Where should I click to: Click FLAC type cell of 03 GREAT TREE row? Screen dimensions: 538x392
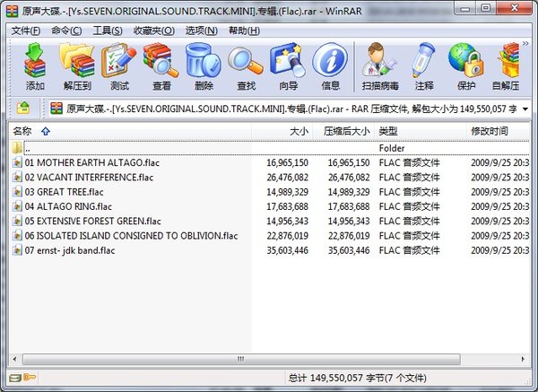tap(409, 192)
